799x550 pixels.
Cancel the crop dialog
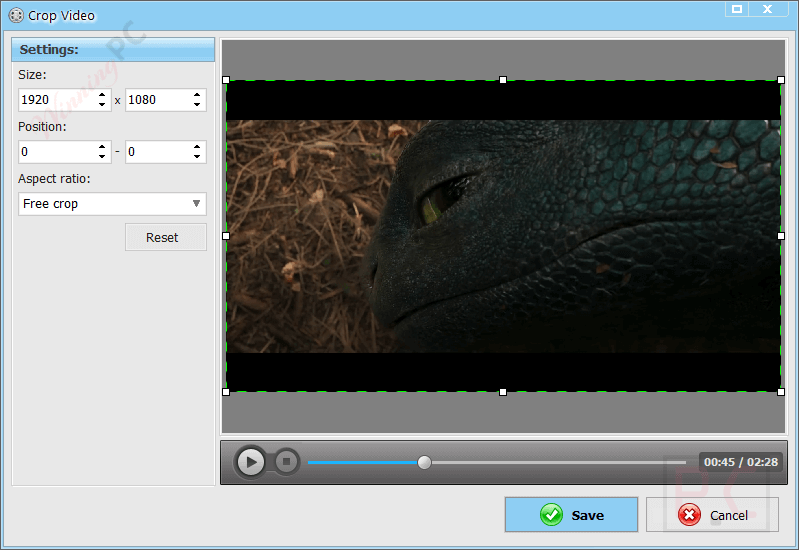(x=712, y=515)
